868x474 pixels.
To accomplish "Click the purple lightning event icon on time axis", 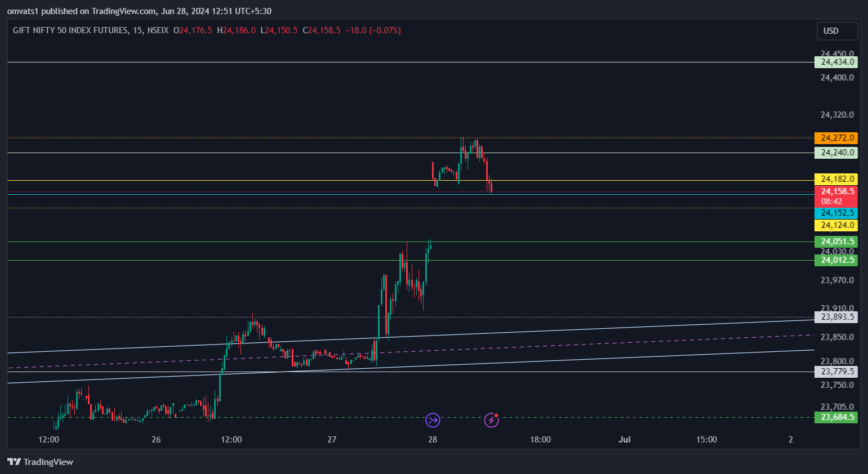I will (x=491, y=420).
